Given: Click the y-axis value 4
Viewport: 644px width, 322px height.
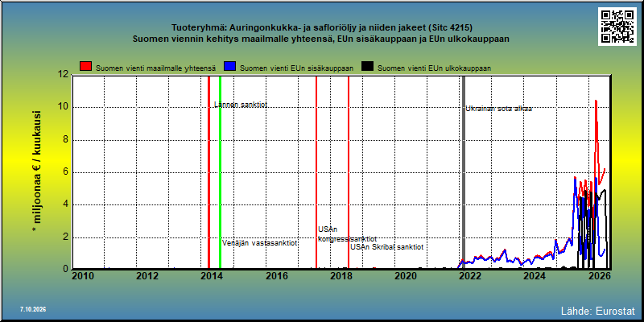Looking at the screenshot, I should (x=65, y=204).
